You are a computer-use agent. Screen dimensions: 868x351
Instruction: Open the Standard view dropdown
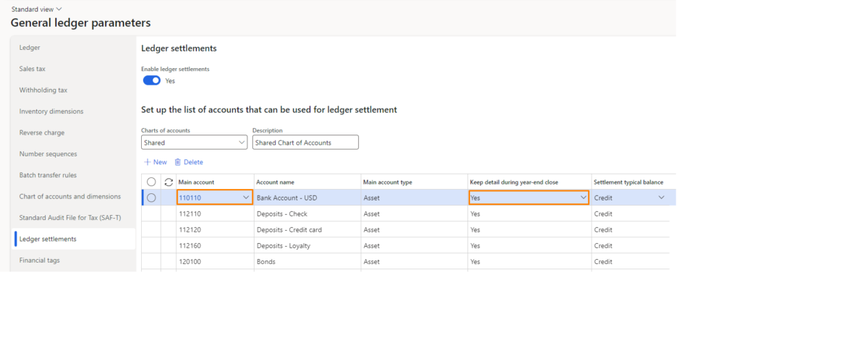(36, 9)
